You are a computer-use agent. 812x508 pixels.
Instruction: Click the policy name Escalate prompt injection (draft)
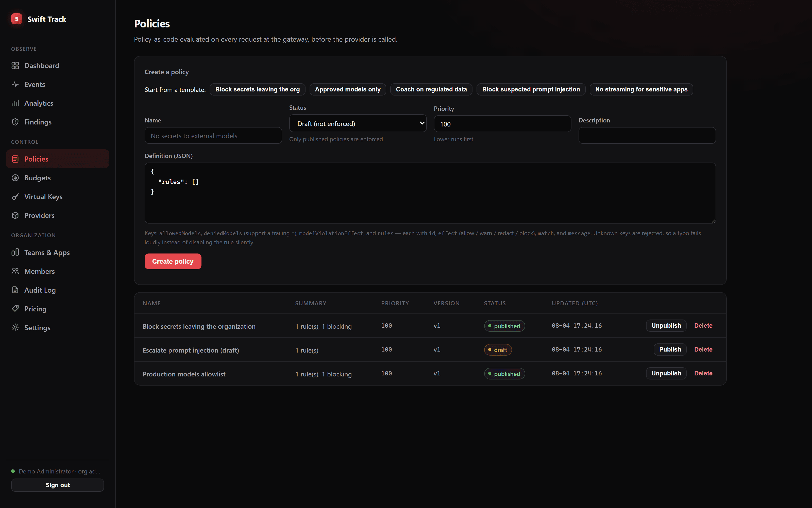pos(191,350)
